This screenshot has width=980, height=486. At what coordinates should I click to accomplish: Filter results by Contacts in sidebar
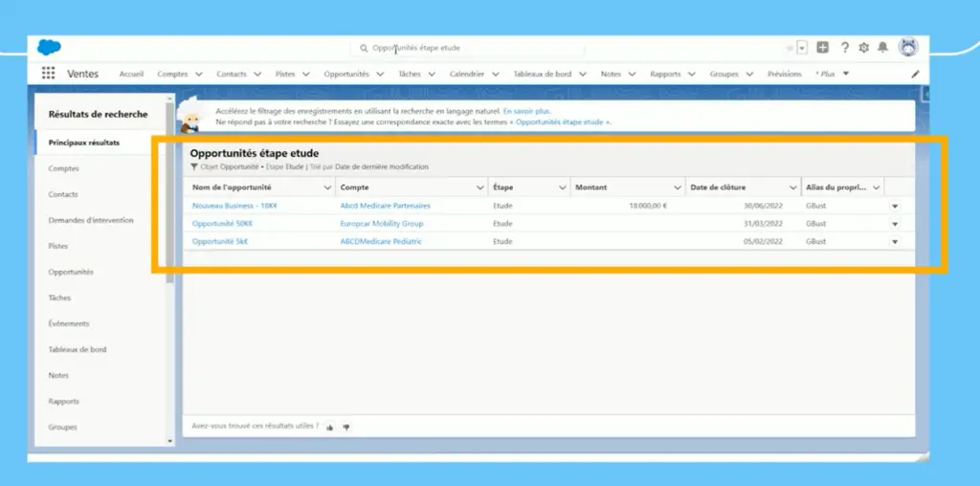click(63, 194)
